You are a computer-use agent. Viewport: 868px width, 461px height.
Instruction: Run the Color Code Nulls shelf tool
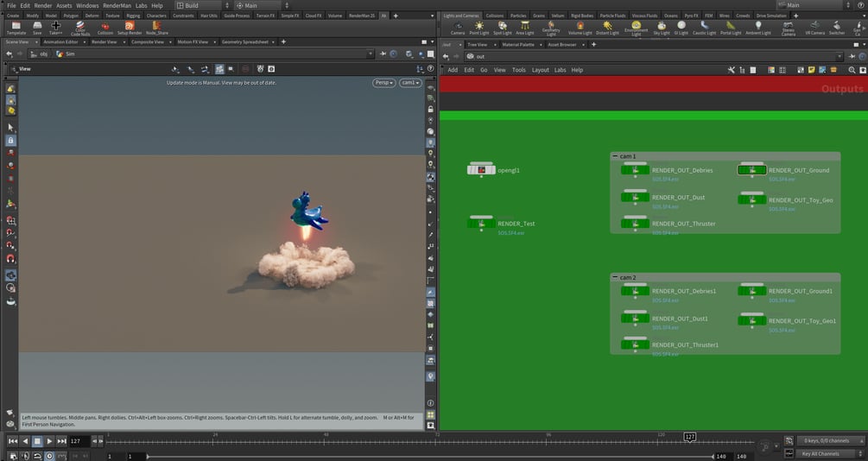pyautogui.click(x=80, y=28)
